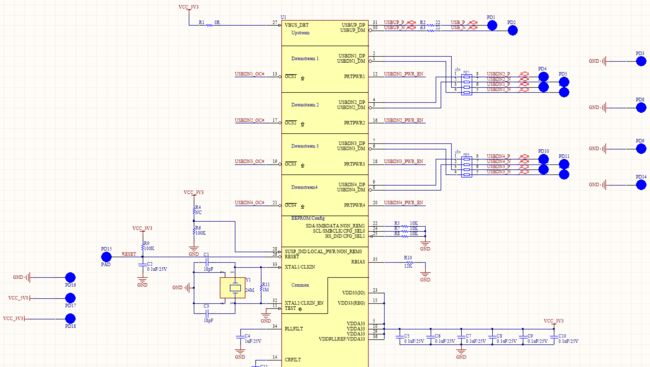Select decoupling capacitor C5
Screen dimensions: 650x367
tap(400, 337)
